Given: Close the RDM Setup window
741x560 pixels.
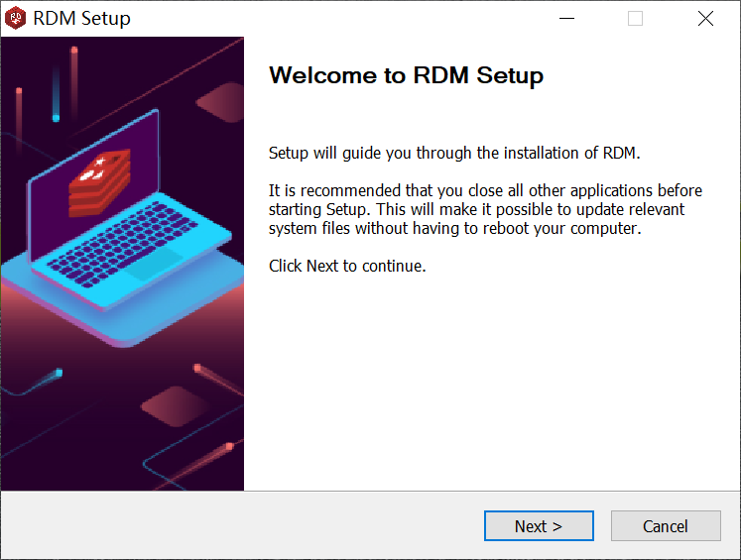Looking at the screenshot, I should pyautogui.click(x=705, y=19).
